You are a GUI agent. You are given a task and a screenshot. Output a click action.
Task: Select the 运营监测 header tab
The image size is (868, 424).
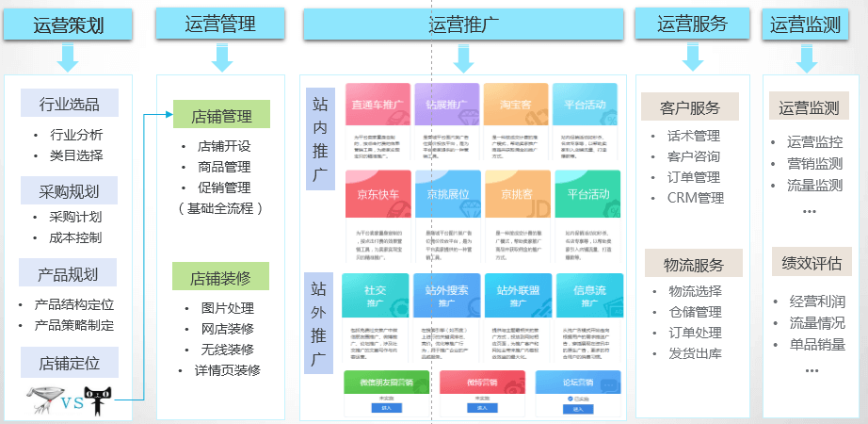[x=805, y=24]
